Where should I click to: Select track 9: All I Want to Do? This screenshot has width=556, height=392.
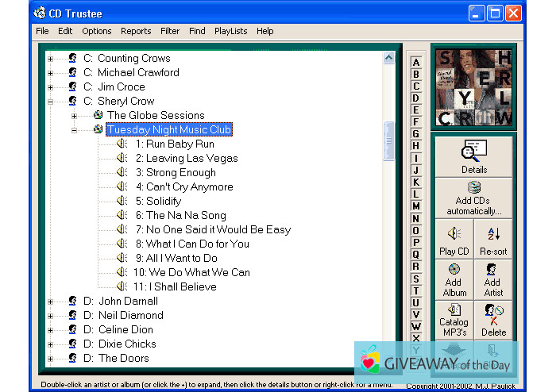(183, 259)
